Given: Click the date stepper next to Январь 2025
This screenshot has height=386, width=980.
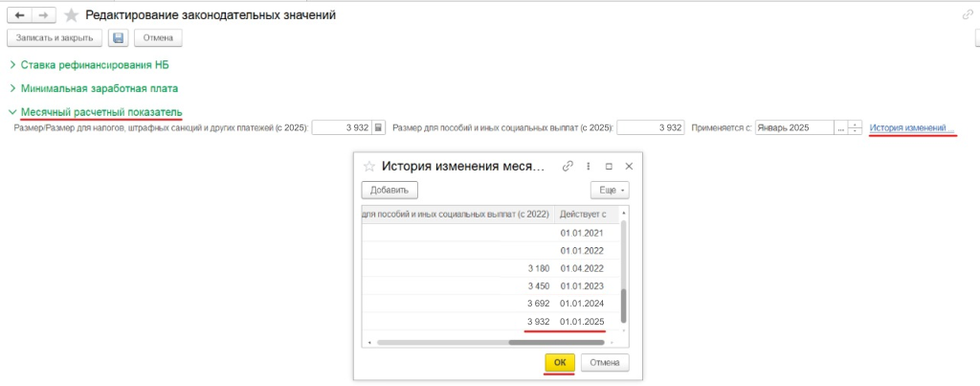Looking at the screenshot, I should pos(855,128).
